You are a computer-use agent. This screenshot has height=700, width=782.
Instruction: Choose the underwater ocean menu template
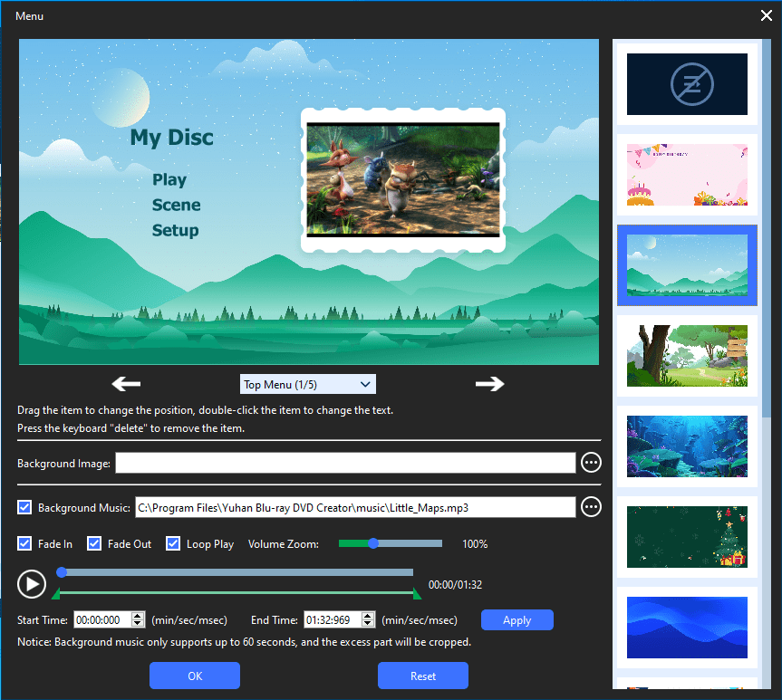[687, 446]
